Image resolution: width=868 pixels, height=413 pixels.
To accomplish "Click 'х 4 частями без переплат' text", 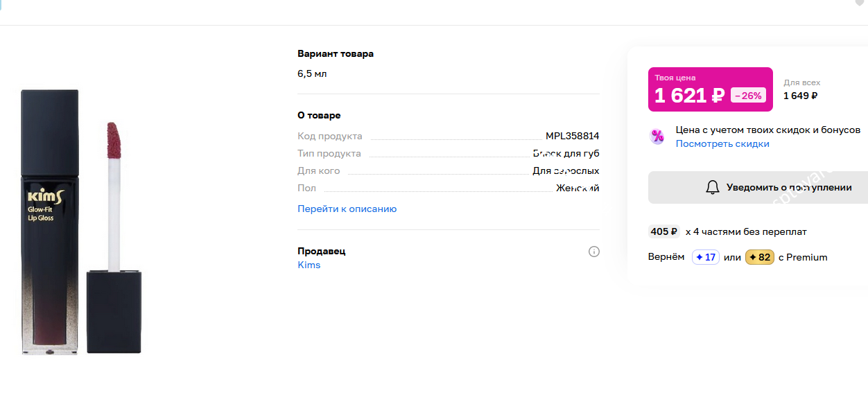I will click(746, 232).
